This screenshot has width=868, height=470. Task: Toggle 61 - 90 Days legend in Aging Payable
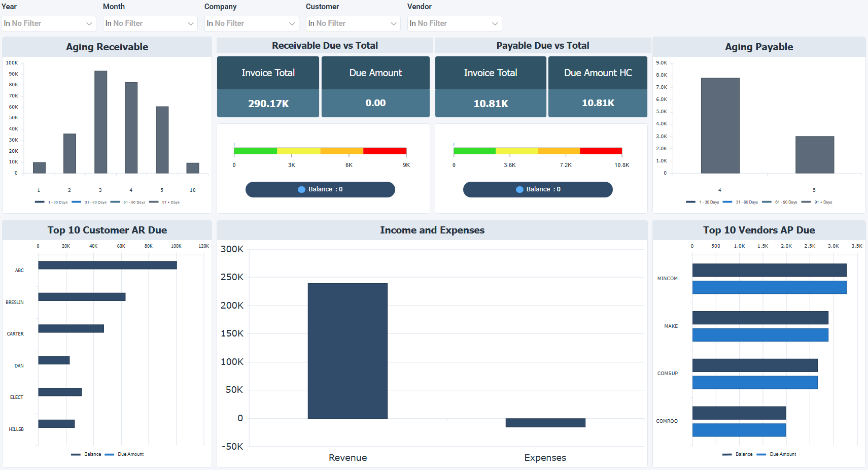780,202
